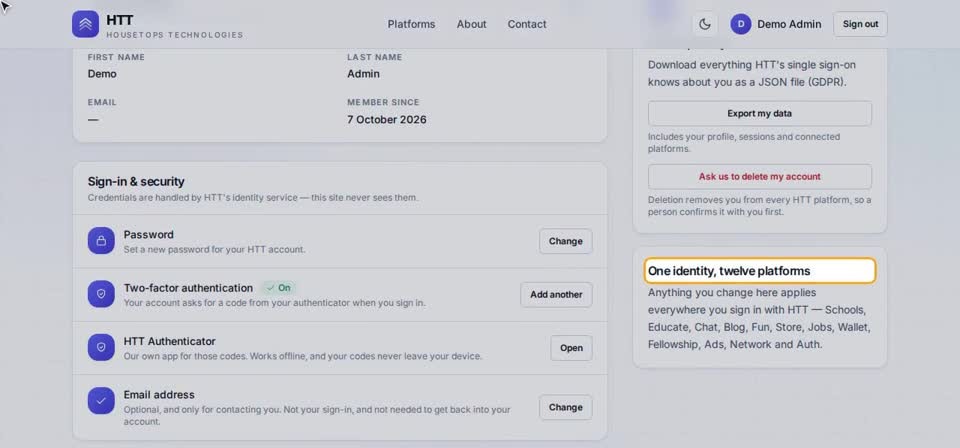Screen dimensions: 960x448
Task: Click the Password lock icon
Action: (101, 241)
